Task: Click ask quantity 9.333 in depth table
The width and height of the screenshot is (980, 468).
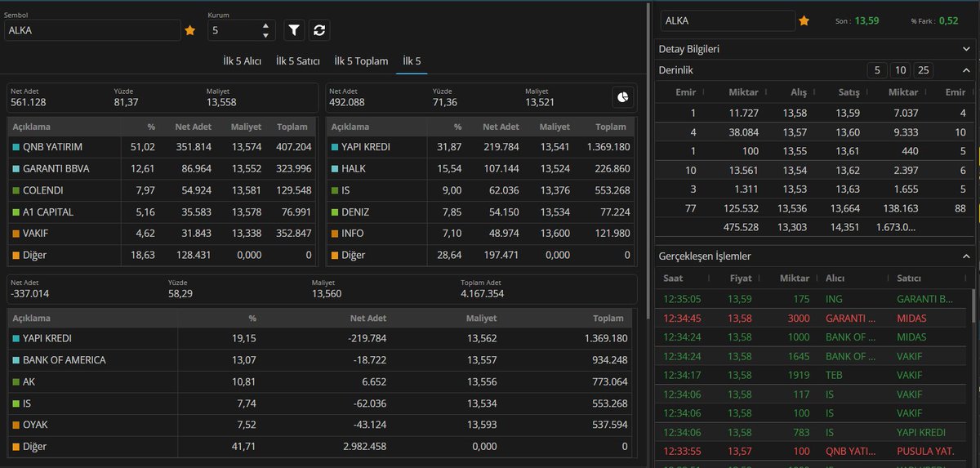Action: 905,131
